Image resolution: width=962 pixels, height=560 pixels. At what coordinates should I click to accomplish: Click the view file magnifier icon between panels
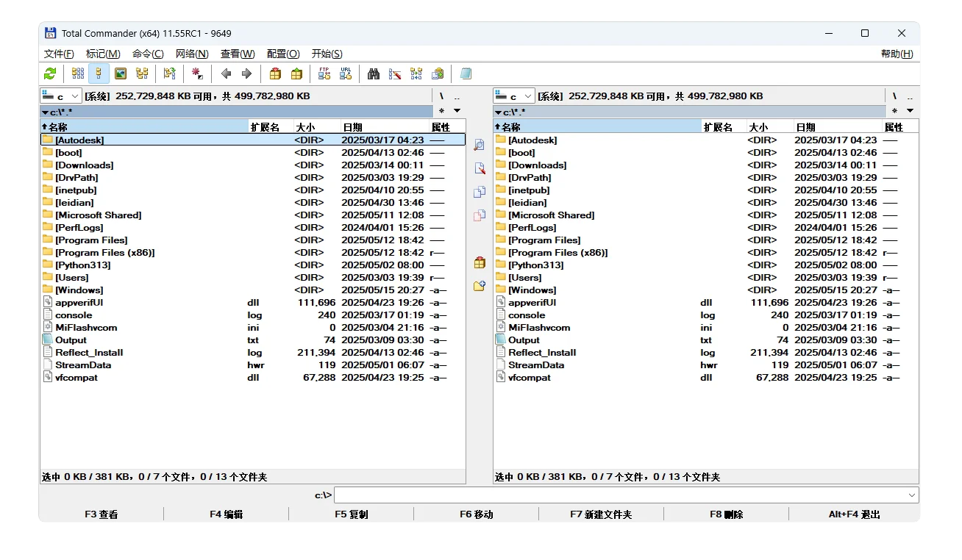point(480,145)
